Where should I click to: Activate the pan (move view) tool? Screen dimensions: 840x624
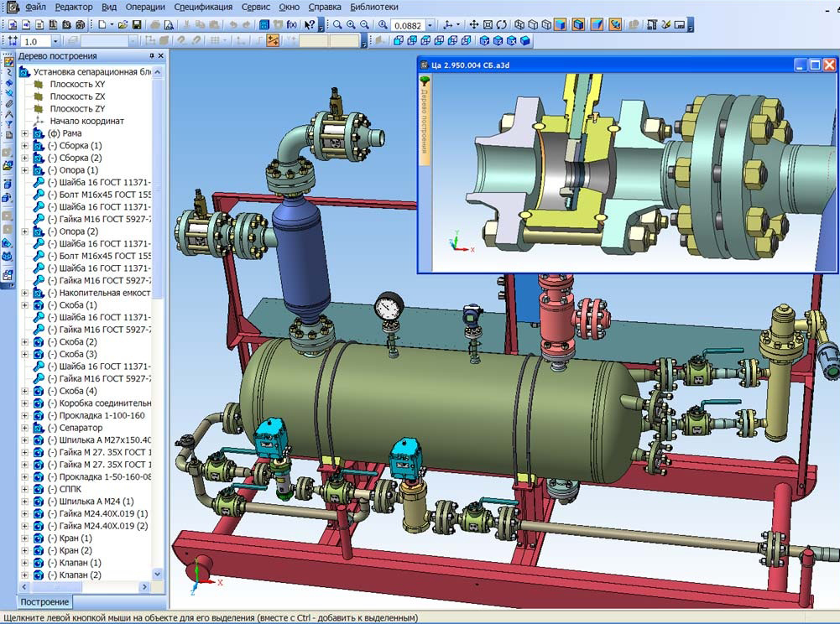click(x=476, y=25)
